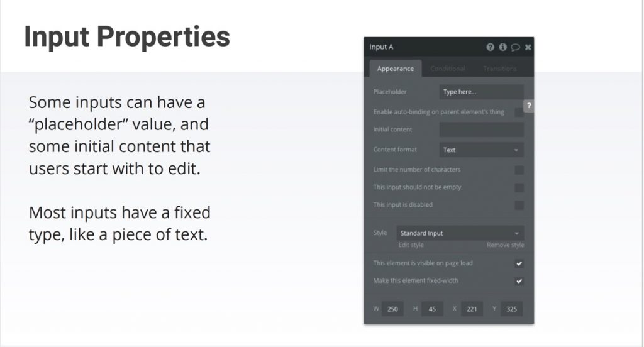This screenshot has width=644, height=347.
Task: Click the Initial content field
Action: tap(481, 129)
